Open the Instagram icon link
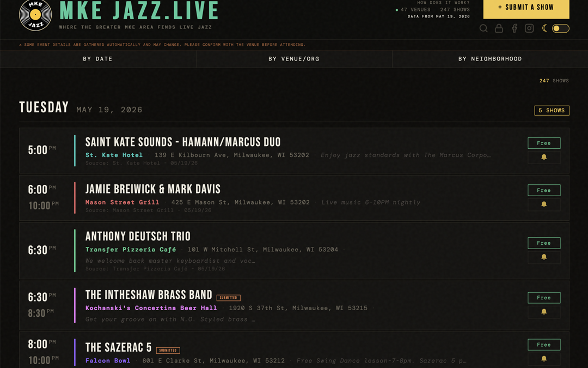This screenshot has height=368, width=588. tap(529, 28)
